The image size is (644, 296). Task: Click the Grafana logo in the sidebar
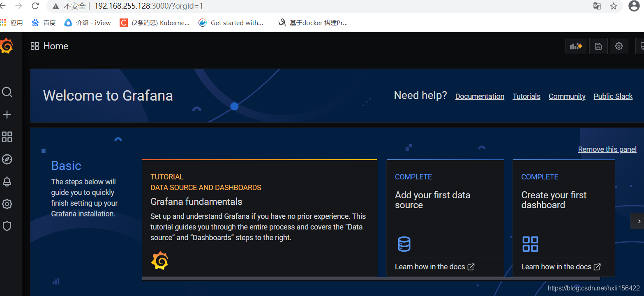pyautogui.click(x=6, y=46)
